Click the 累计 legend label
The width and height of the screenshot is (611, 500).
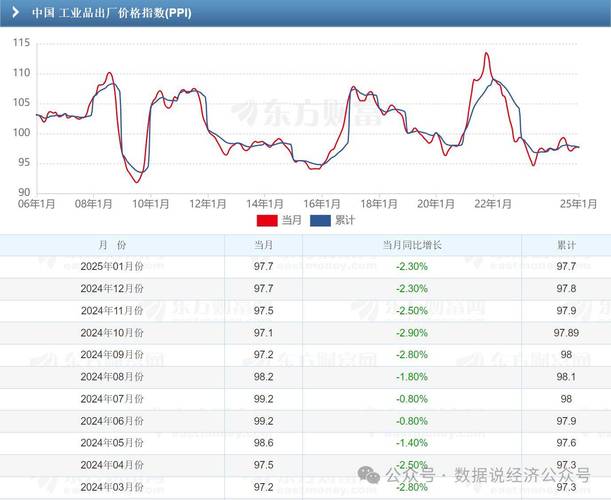click(345, 221)
